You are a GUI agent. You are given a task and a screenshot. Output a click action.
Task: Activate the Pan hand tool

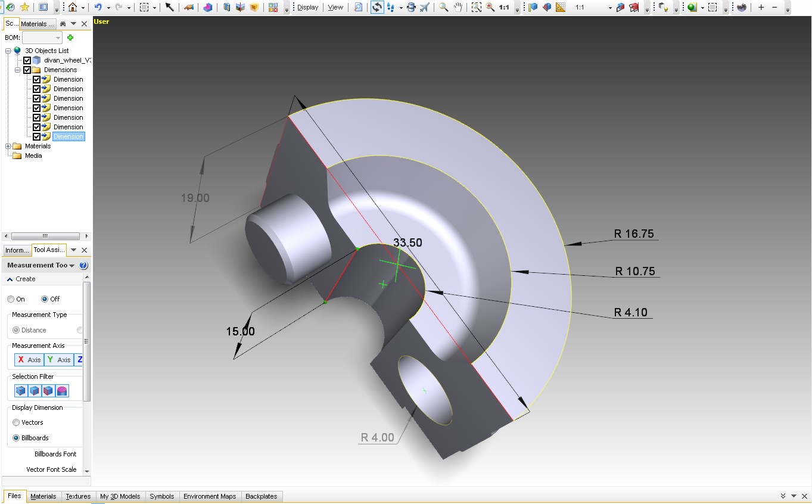coord(458,7)
